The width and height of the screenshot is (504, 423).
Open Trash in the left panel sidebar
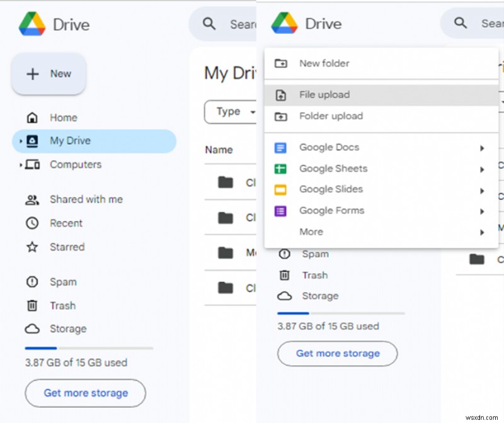pos(50,305)
